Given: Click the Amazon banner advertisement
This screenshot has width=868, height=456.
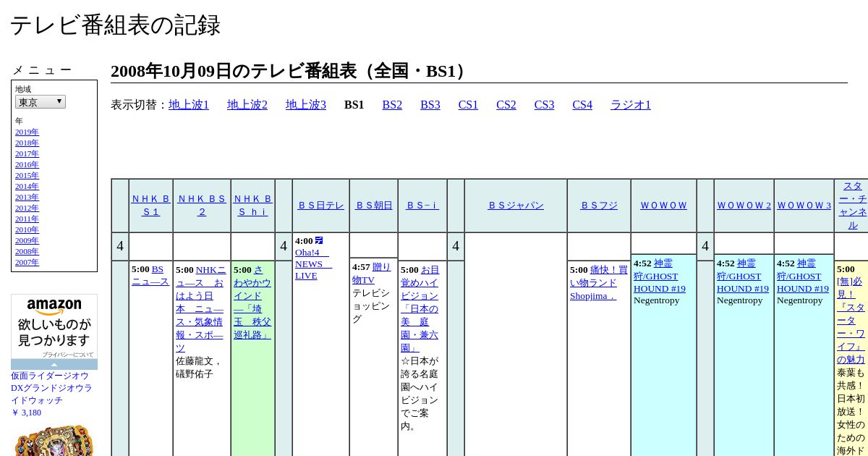Looking at the screenshot, I should [x=54, y=327].
